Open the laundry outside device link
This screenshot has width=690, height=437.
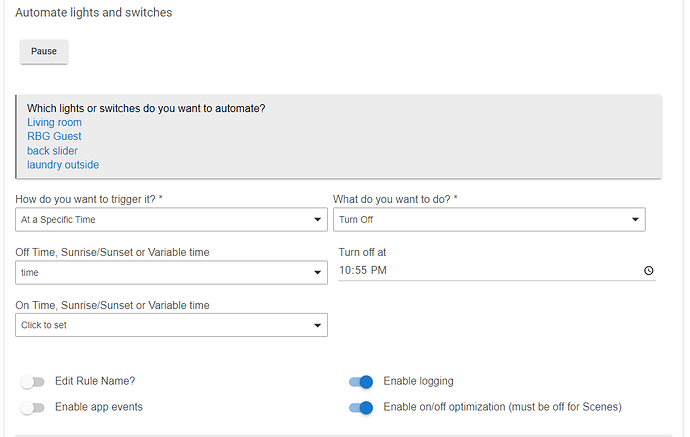point(63,165)
